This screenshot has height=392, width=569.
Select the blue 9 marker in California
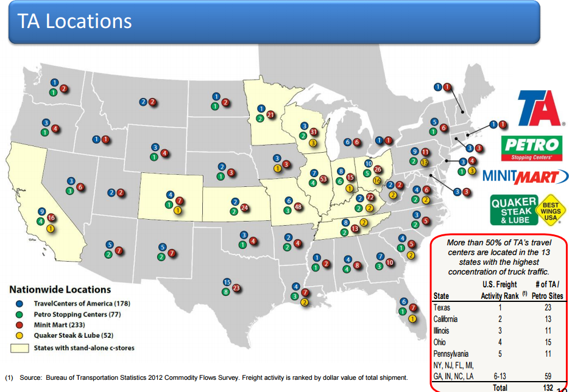click(x=42, y=211)
